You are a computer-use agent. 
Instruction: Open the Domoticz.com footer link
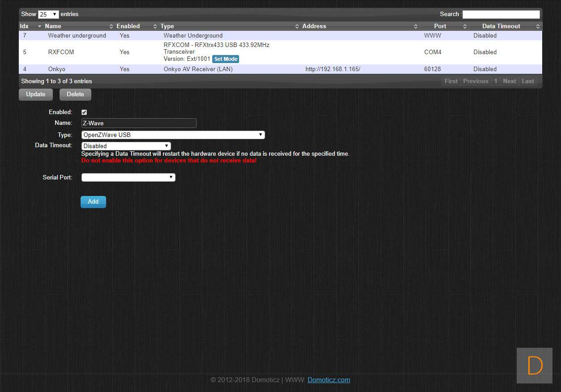[329, 380]
